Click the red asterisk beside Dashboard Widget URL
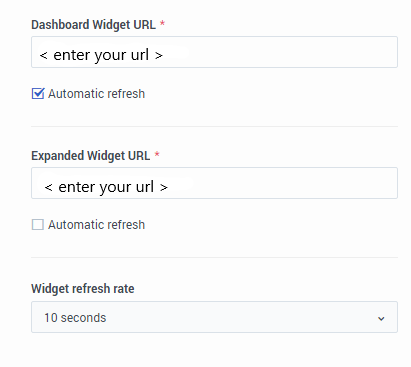This screenshot has width=411, height=367. (x=162, y=23)
